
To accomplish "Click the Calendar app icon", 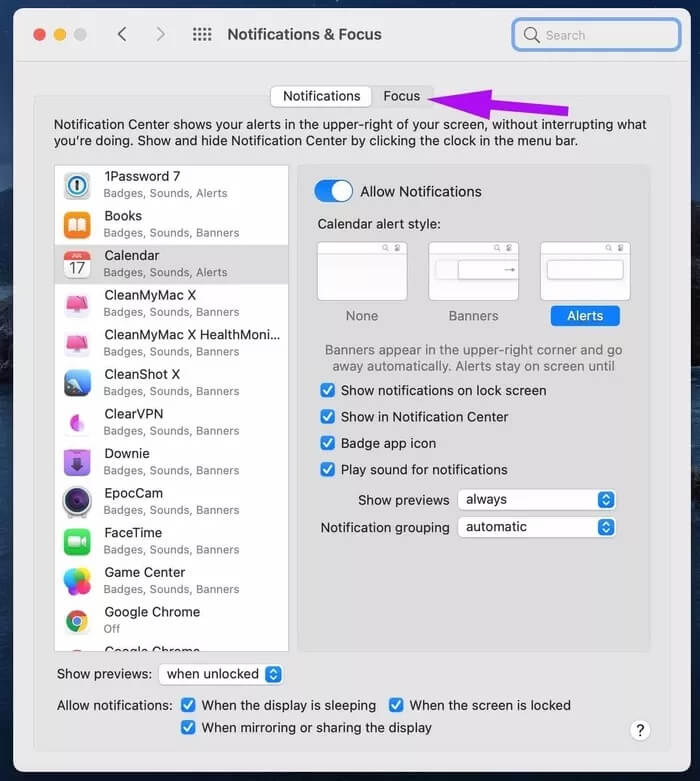I will pyautogui.click(x=77, y=264).
